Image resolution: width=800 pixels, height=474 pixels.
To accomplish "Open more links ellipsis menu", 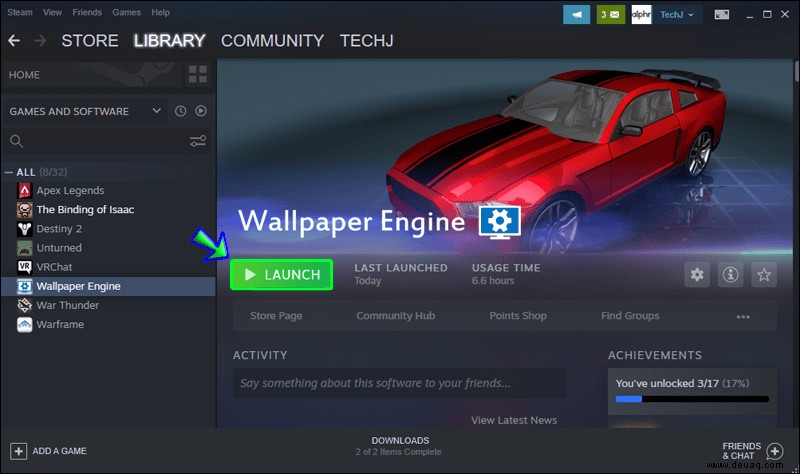I will [743, 317].
